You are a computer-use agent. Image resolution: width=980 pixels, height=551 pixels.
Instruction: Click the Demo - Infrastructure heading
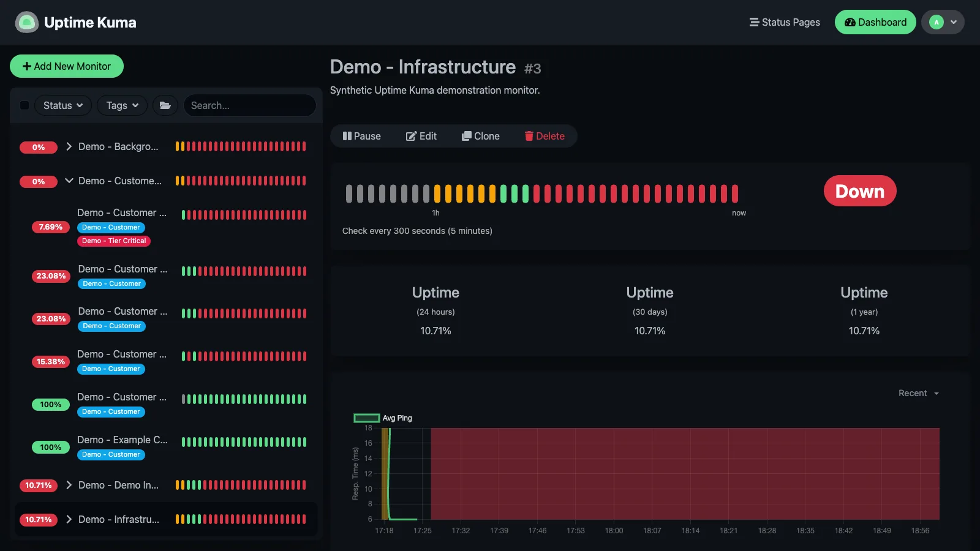(x=423, y=67)
